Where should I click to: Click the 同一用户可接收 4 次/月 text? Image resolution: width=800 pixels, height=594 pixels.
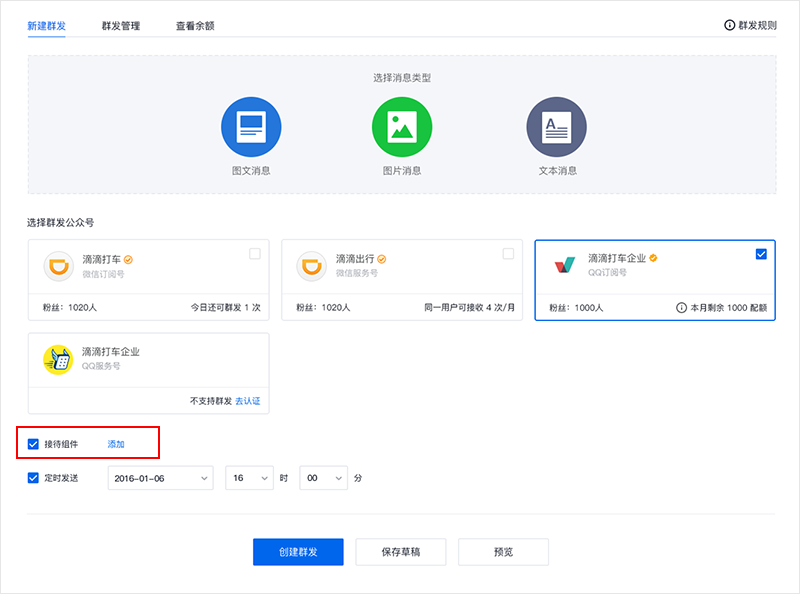point(469,308)
